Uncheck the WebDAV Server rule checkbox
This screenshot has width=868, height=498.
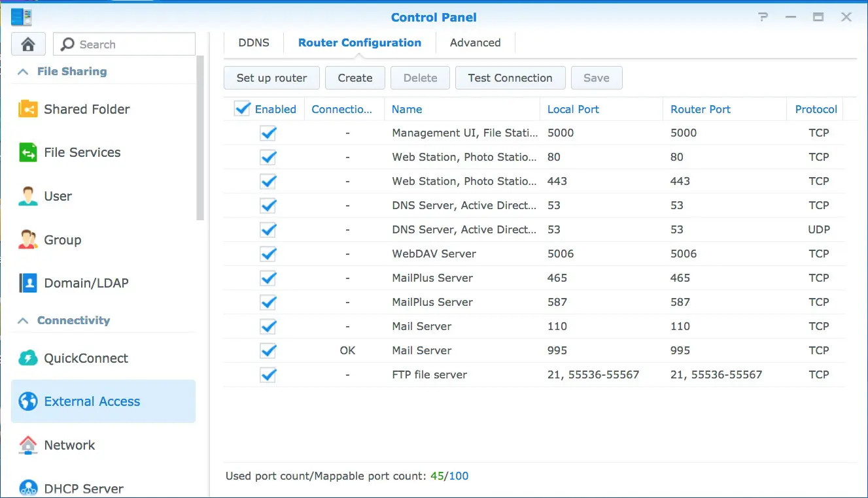click(x=268, y=254)
